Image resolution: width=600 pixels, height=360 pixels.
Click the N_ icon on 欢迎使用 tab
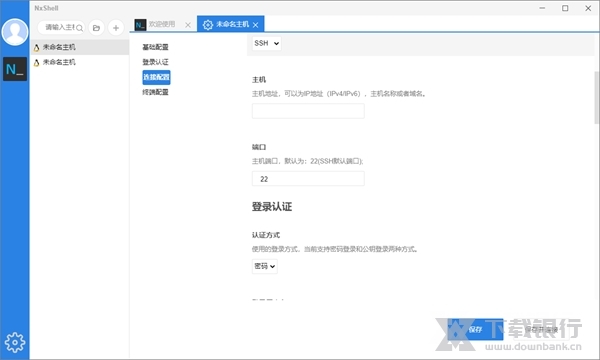[x=140, y=25]
